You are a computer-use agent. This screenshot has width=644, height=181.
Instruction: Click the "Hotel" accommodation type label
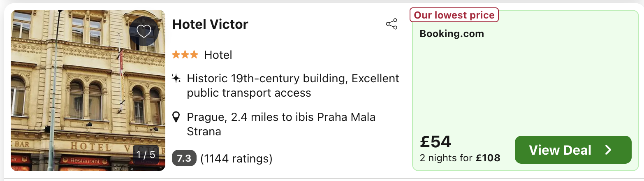218,55
